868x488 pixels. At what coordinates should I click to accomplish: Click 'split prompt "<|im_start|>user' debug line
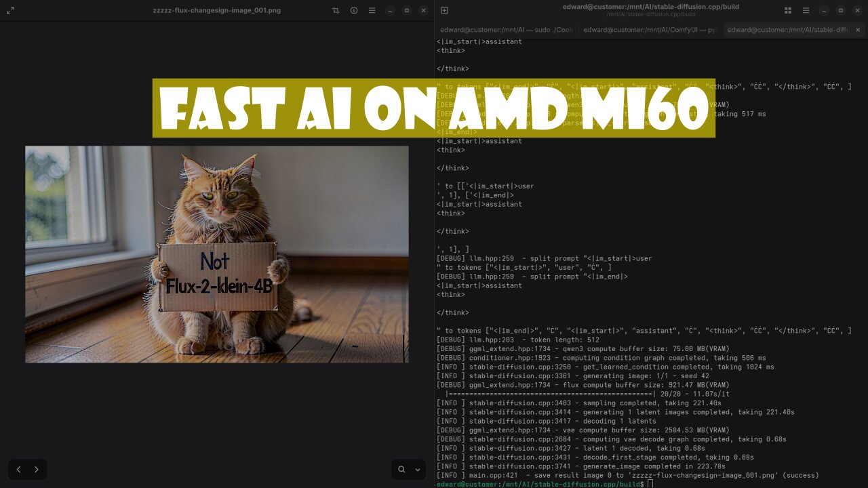click(x=545, y=258)
